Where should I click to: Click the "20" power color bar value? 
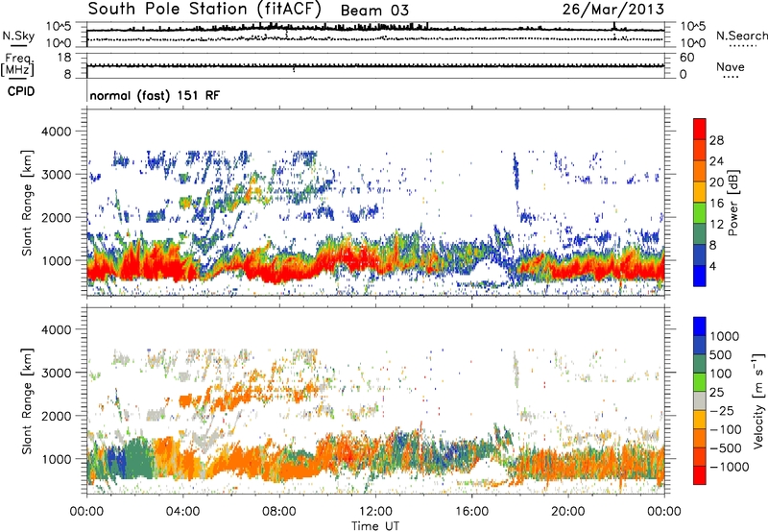click(x=716, y=182)
